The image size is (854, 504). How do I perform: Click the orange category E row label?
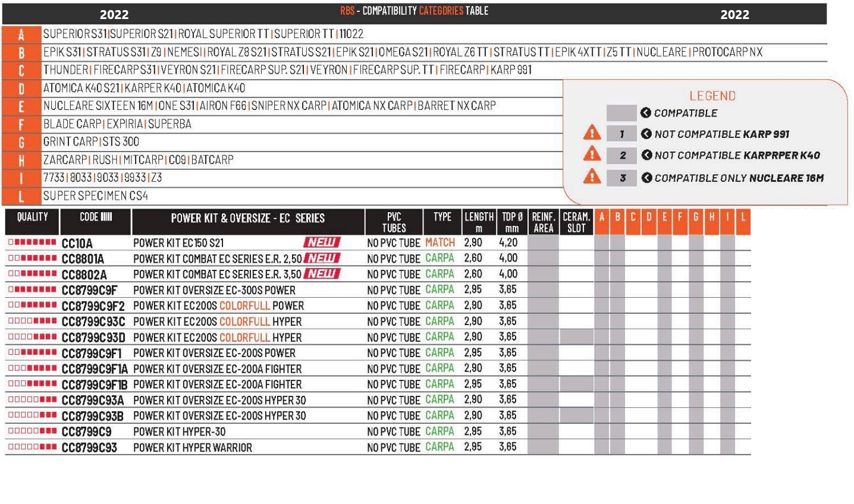coord(21,106)
